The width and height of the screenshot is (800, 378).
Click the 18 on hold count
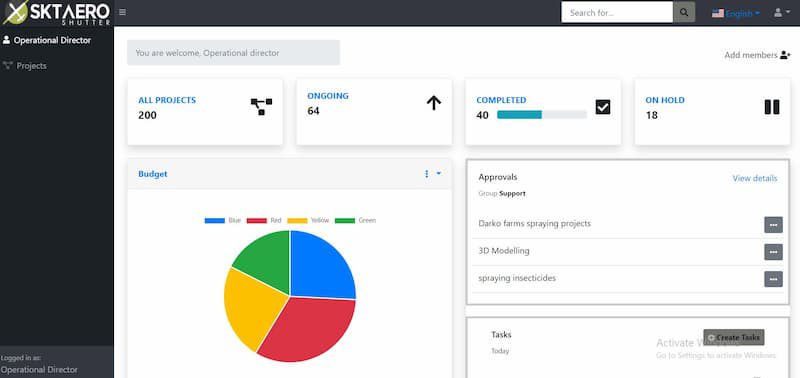click(x=652, y=115)
